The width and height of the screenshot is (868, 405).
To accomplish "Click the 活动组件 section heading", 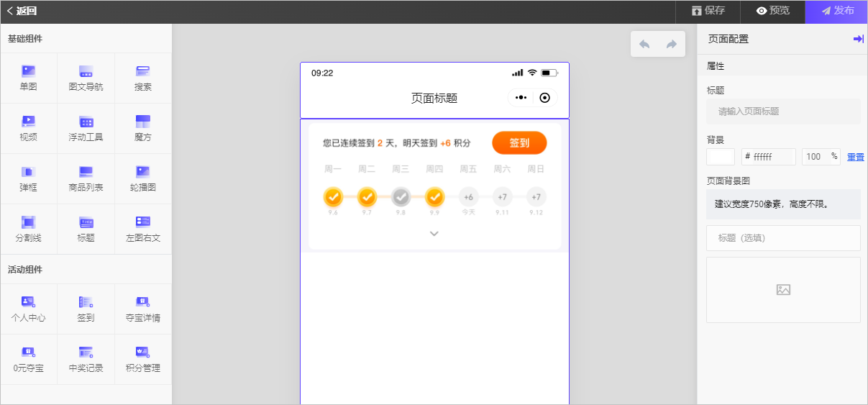I will tap(25, 270).
